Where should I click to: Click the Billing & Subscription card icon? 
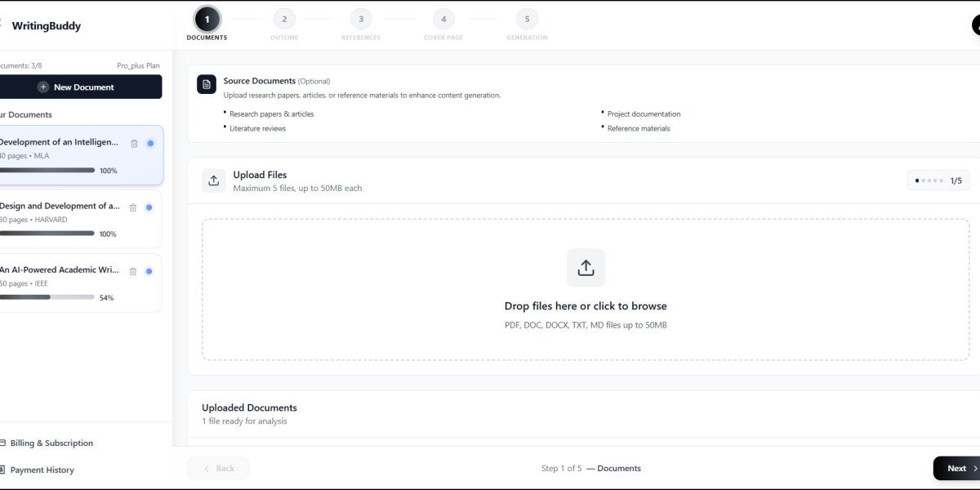(2, 443)
